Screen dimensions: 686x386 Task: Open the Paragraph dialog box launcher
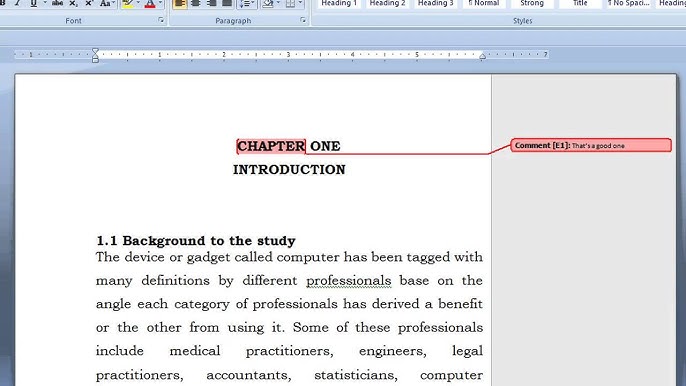(303, 20)
